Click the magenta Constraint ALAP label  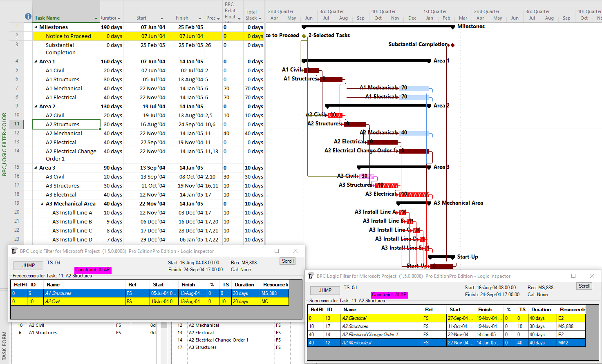(92, 269)
